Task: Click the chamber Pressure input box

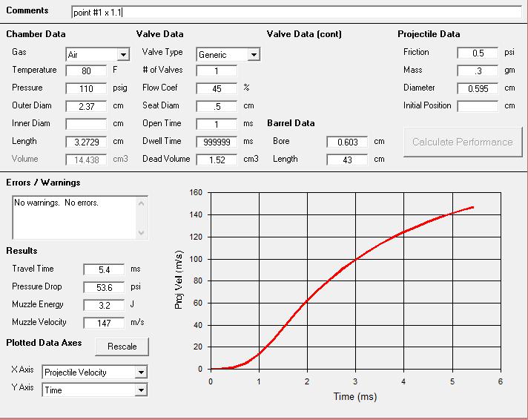Action: [x=86, y=89]
